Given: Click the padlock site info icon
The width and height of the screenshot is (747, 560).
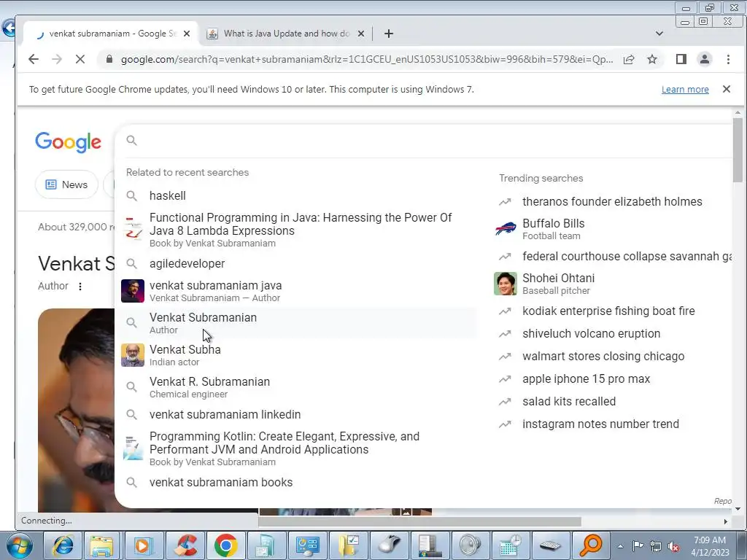Looking at the screenshot, I should click(x=109, y=59).
